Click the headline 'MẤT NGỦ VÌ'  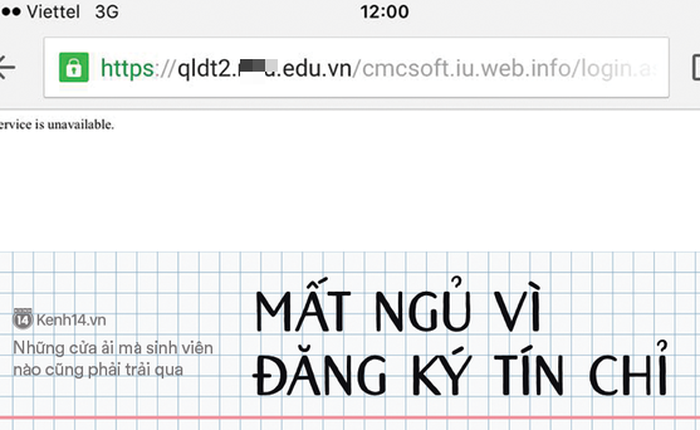tap(397, 310)
